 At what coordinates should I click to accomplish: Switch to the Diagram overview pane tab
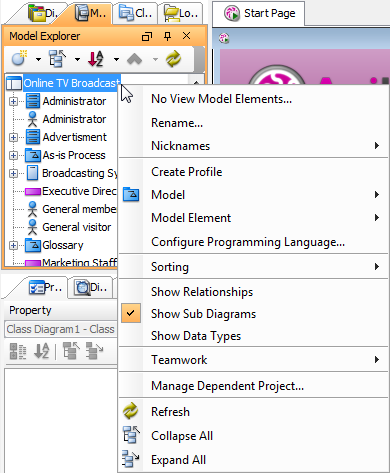(90, 287)
